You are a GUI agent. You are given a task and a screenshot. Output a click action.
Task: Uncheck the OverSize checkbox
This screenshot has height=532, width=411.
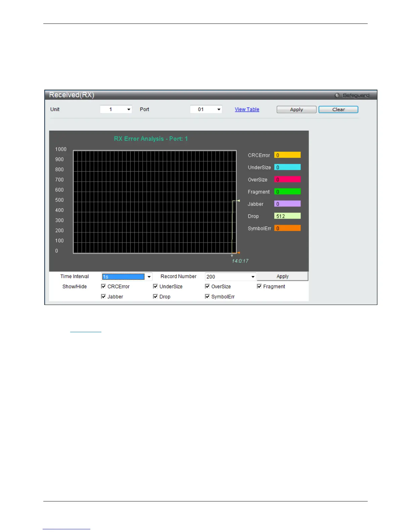207,286
